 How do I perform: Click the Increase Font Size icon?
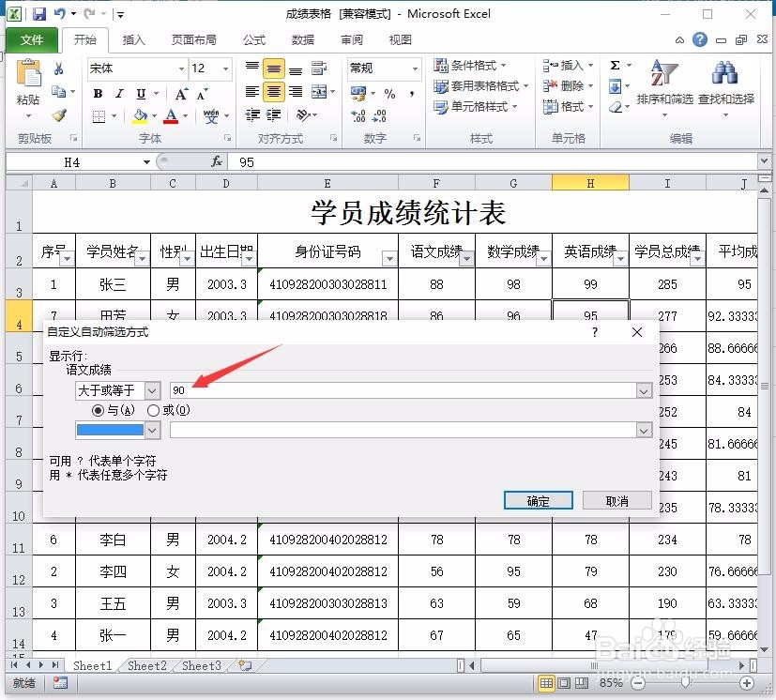[x=181, y=94]
